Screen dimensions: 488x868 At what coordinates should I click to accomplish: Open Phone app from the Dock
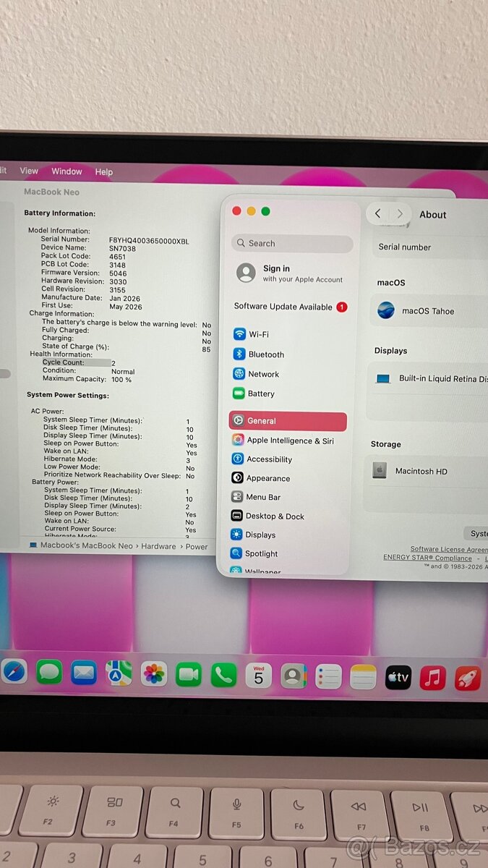click(x=224, y=676)
